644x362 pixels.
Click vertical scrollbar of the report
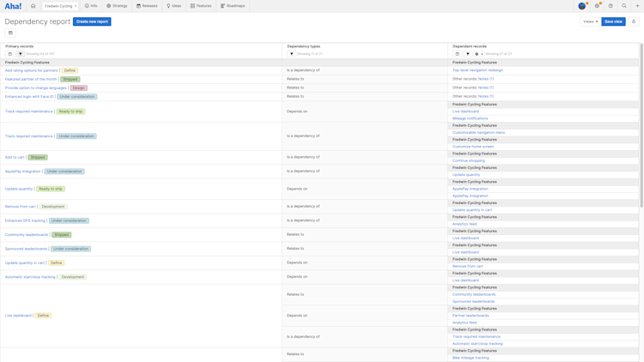point(641,125)
